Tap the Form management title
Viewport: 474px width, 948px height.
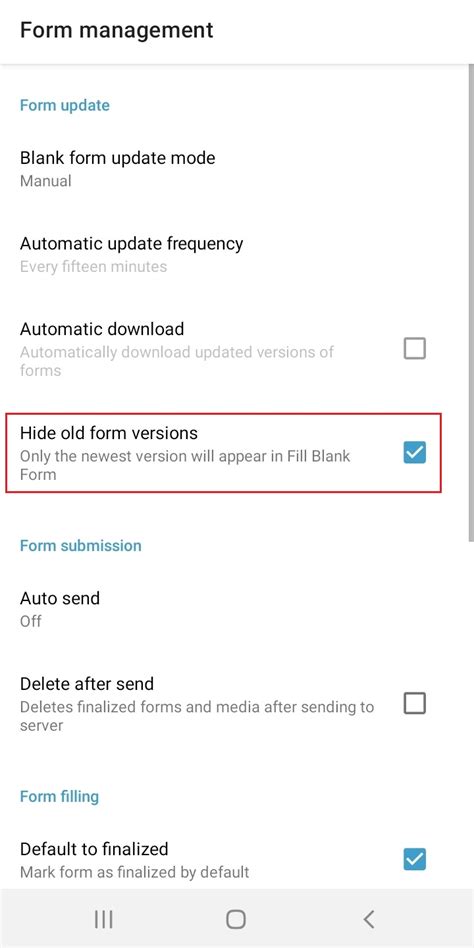[x=117, y=30]
